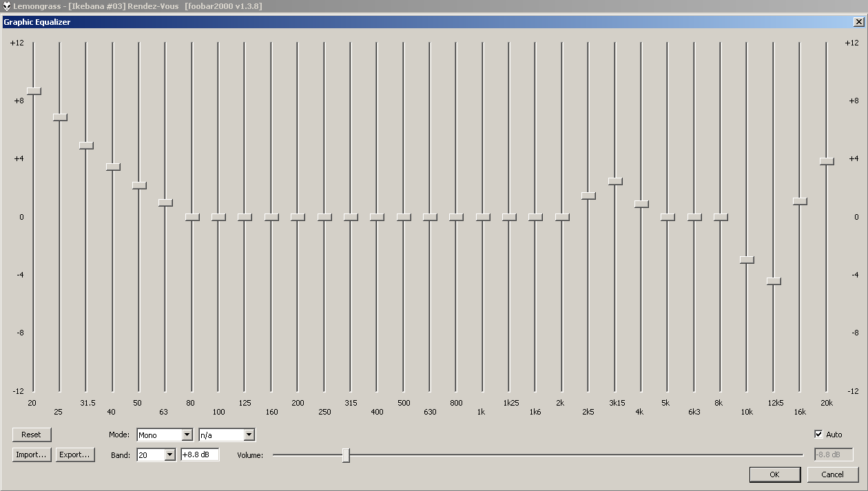Screen dimensions: 868x491
Task: Export the current equalizer settings
Action: click(75, 455)
